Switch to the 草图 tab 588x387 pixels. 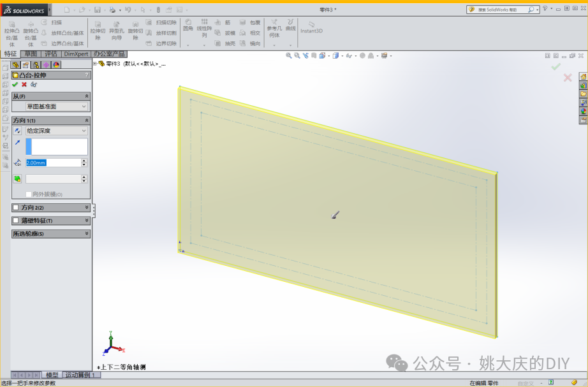pos(31,54)
